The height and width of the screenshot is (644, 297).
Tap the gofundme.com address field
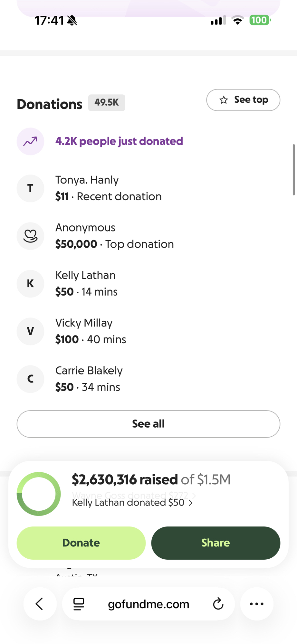148,604
